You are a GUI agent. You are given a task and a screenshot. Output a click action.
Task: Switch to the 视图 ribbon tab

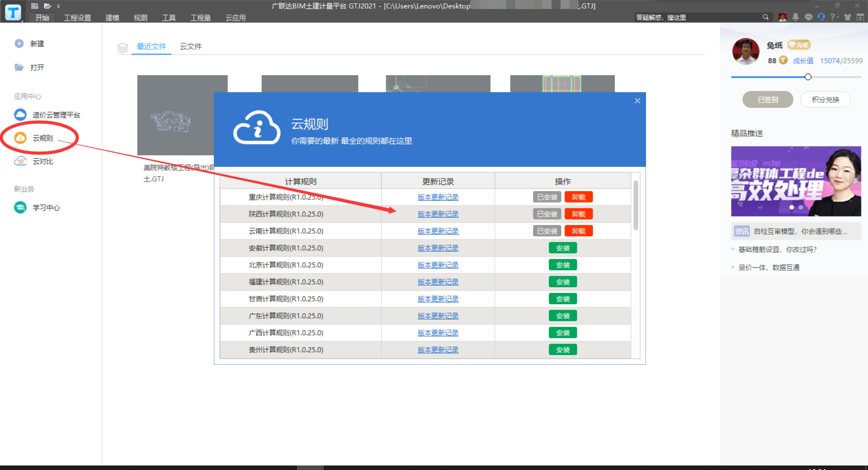tap(141, 18)
